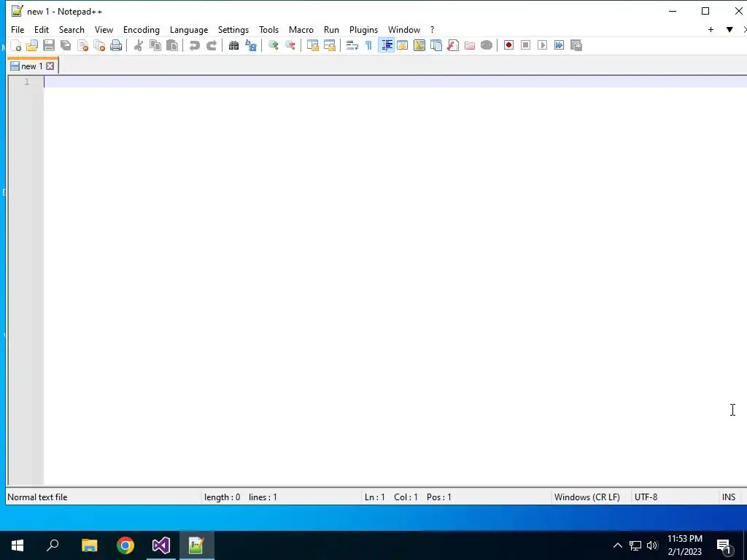Toggle file monitoring (tail) eye icon

coord(487,45)
